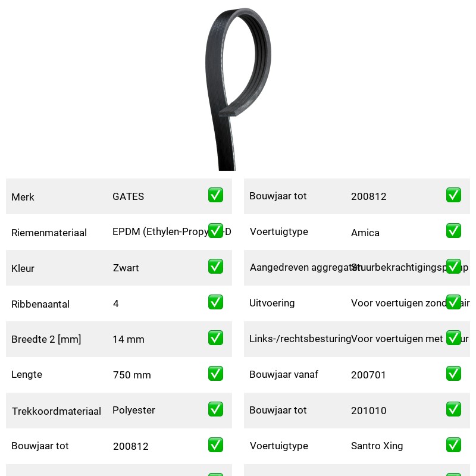Click the checkmark beside Santro Xing
The height and width of the screenshot is (476, 476).
click(453, 444)
